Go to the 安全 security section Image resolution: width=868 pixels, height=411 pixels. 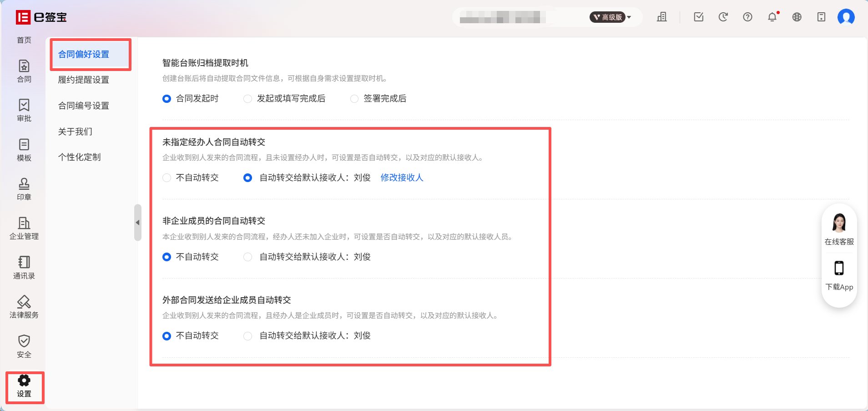[x=24, y=347]
